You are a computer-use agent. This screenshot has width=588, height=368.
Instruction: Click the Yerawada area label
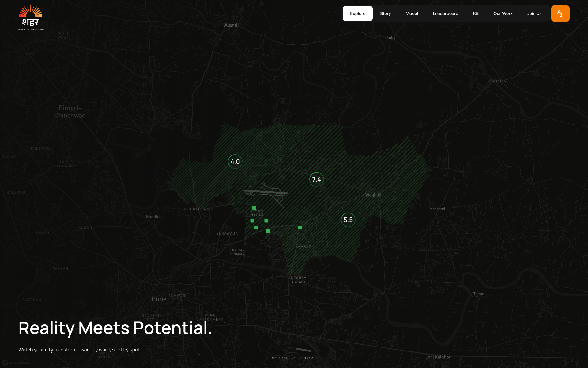click(x=227, y=234)
